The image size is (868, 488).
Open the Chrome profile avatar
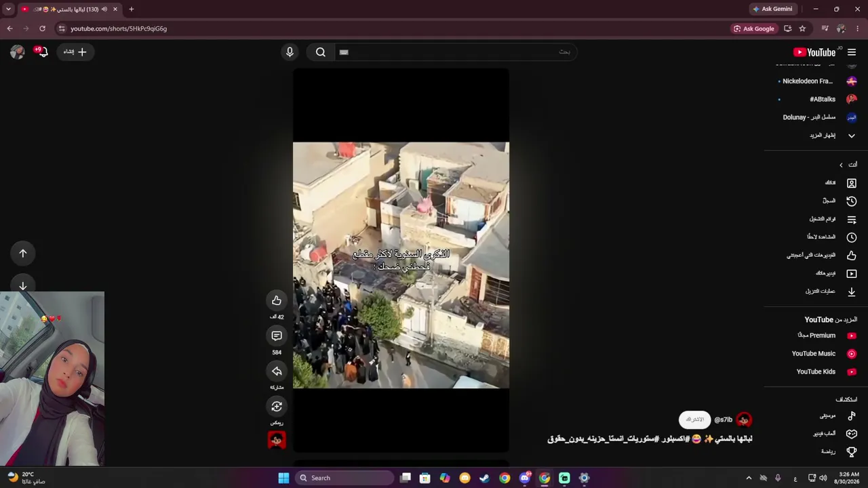841,28
